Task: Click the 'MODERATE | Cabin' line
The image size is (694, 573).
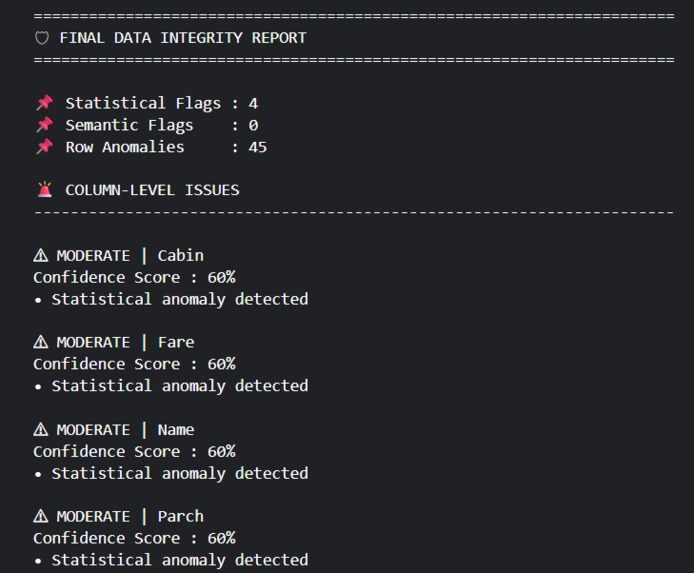Action: coord(130,255)
